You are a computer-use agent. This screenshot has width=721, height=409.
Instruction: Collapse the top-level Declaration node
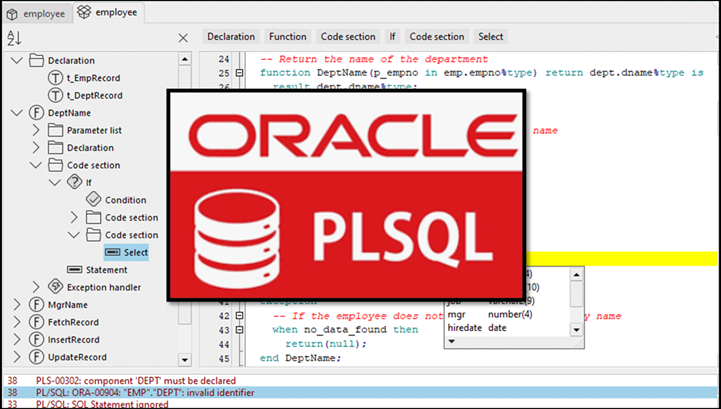tap(17, 60)
